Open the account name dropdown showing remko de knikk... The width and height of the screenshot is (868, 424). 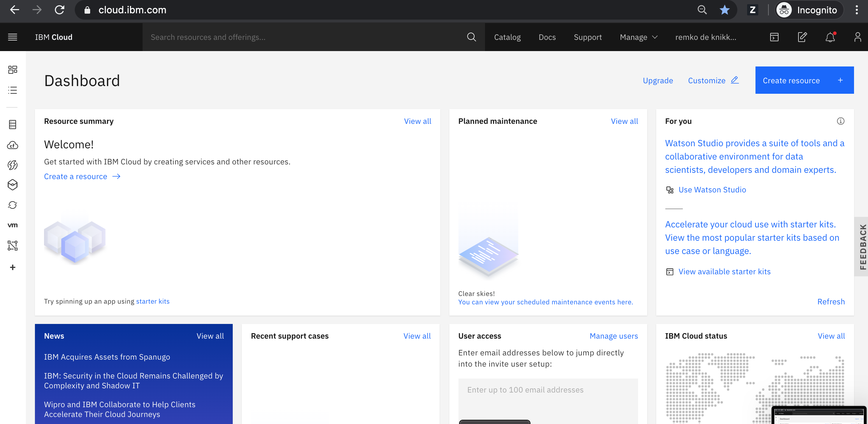(705, 37)
